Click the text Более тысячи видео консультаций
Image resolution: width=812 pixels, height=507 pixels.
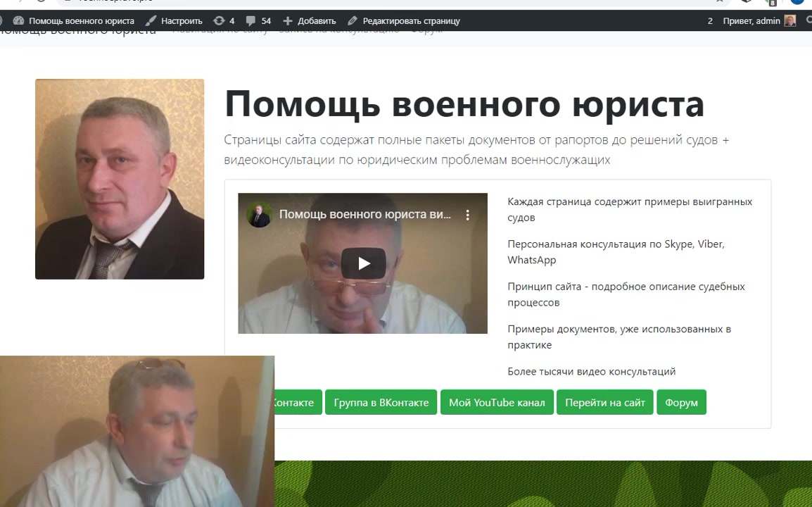point(591,372)
